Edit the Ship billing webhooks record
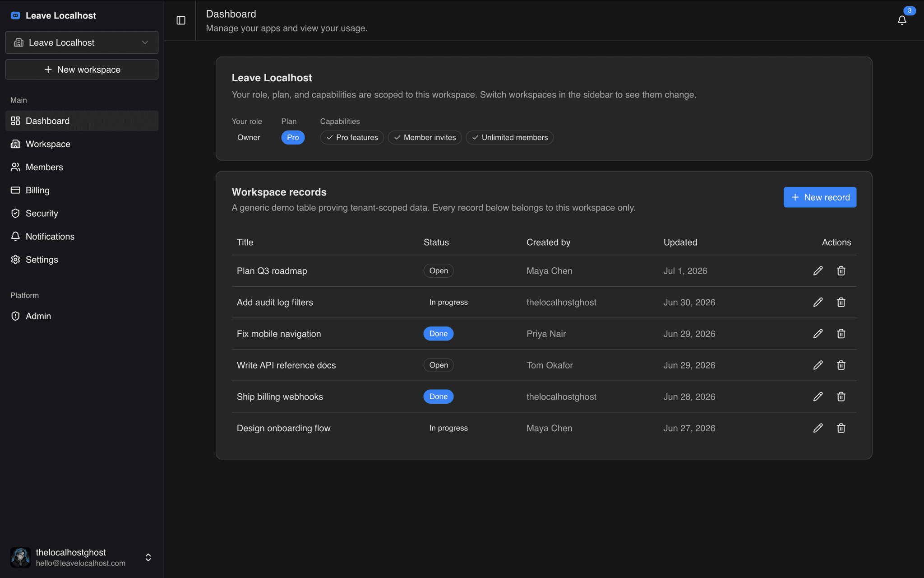This screenshot has width=924, height=578. pyautogui.click(x=818, y=396)
